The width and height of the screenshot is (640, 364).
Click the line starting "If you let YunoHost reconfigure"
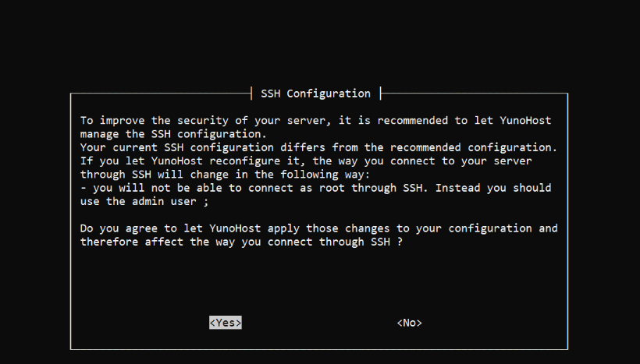click(306, 161)
